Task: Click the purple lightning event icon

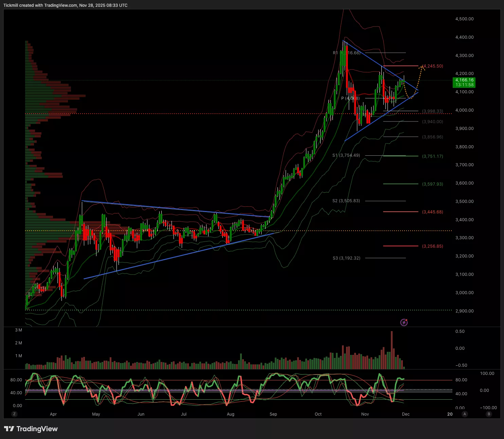Action: [x=404, y=322]
